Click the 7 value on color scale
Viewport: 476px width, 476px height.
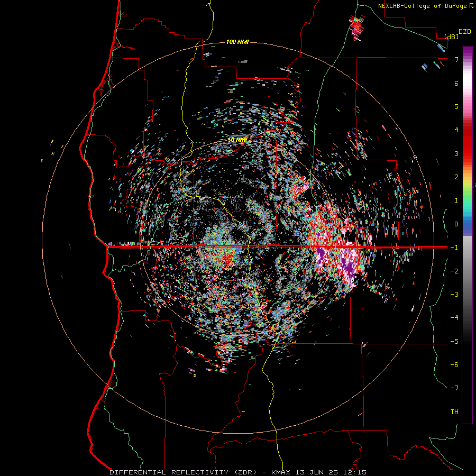point(456,59)
